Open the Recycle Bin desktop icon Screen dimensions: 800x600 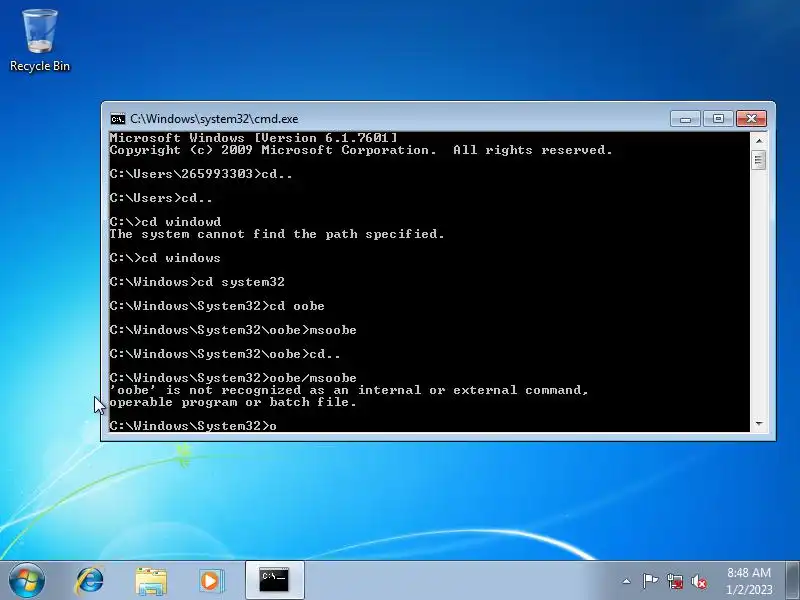click(40, 41)
